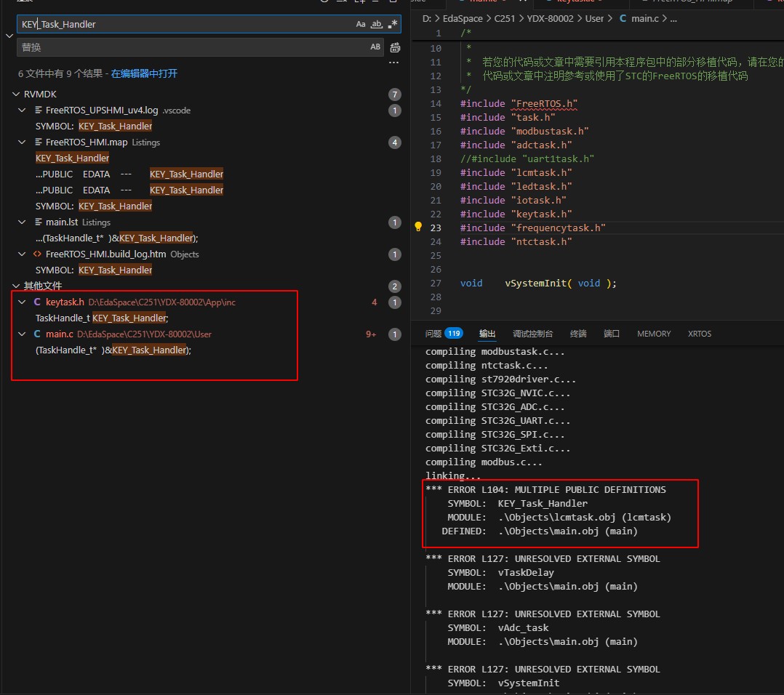Click "ERROR L104: MULTIPLE PUBLIC DEFINITIONS" output line
The width and height of the screenshot is (784, 695).
(546, 489)
